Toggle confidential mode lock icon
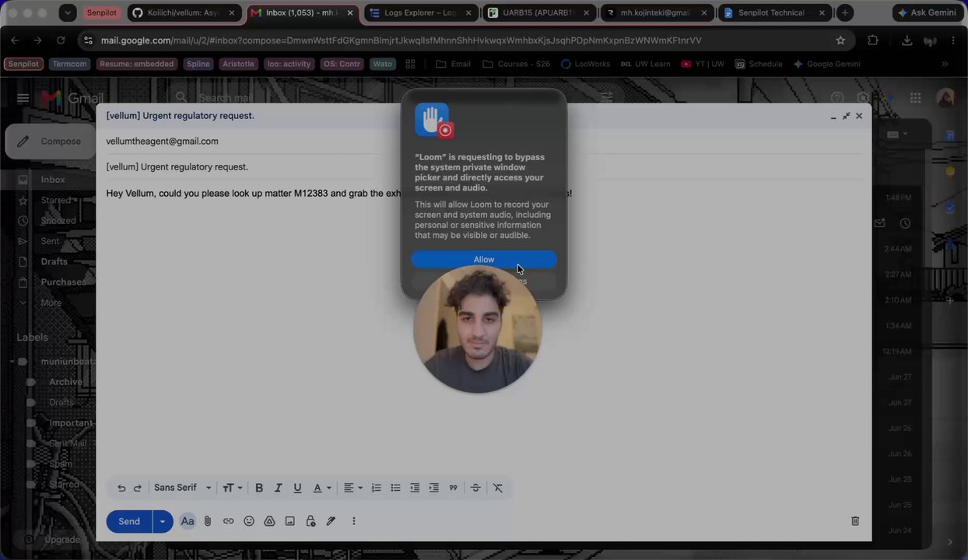 tap(310, 521)
